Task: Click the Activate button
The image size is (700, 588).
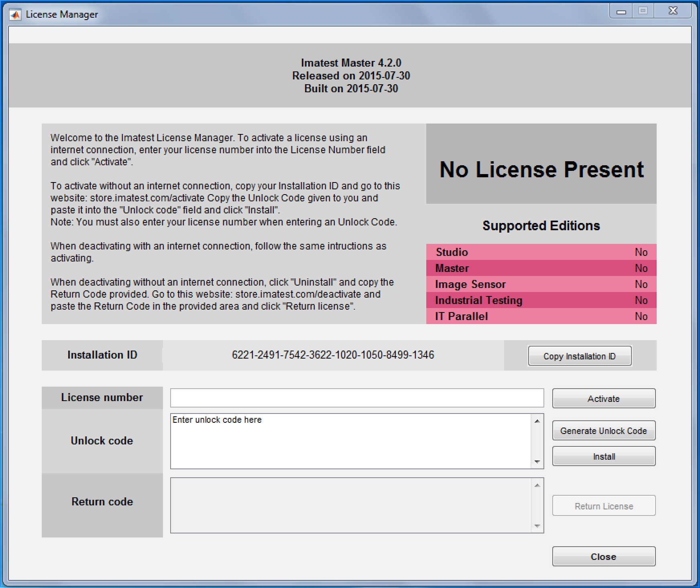Action: tap(604, 399)
